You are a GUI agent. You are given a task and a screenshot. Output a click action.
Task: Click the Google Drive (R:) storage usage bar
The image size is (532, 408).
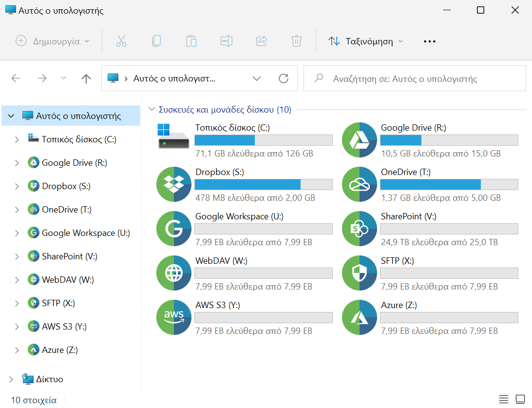coord(449,140)
